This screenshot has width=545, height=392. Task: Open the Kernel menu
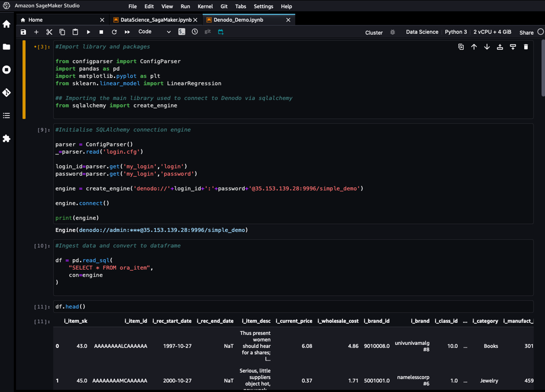point(205,6)
